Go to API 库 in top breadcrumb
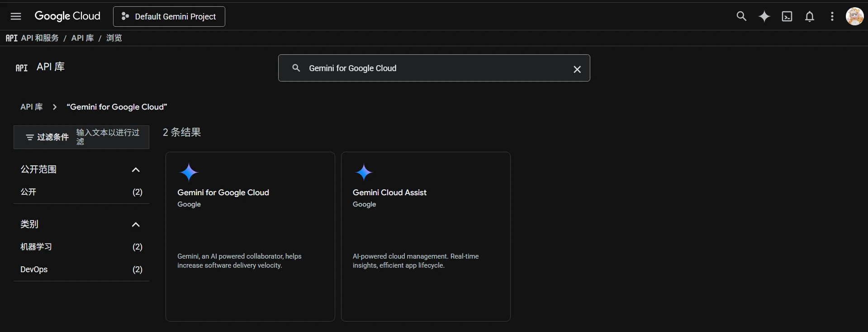868x332 pixels. 82,38
